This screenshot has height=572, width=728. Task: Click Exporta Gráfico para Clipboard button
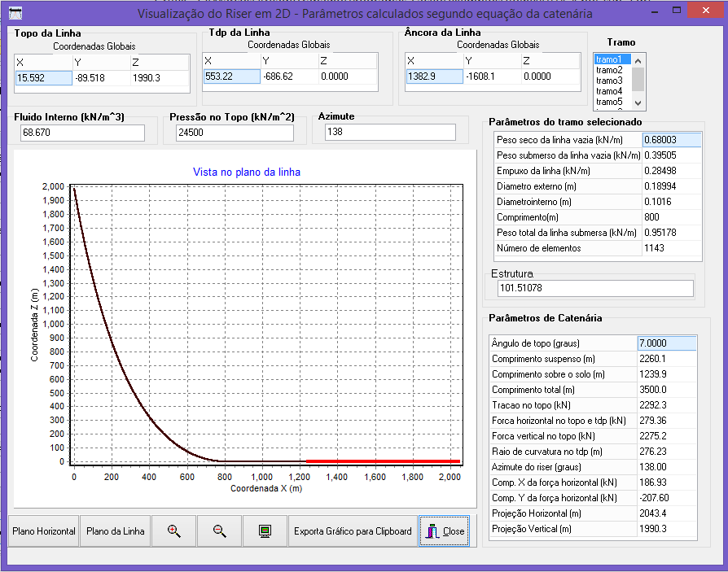353,531
